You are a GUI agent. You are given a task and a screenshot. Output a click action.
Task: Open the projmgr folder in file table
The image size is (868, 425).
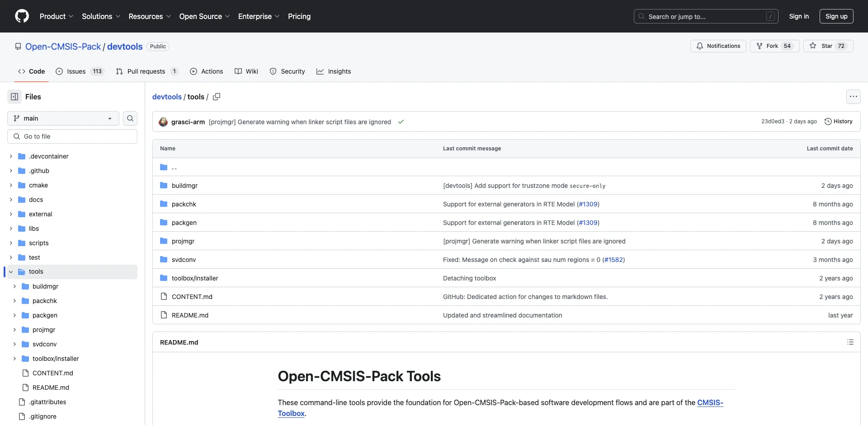(183, 241)
